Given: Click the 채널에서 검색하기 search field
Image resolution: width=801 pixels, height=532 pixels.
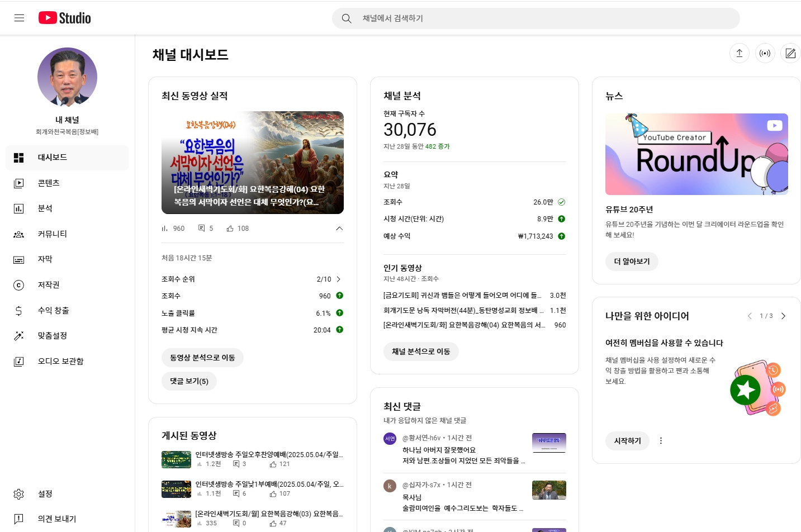Looking at the screenshot, I should [x=537, y=18].
